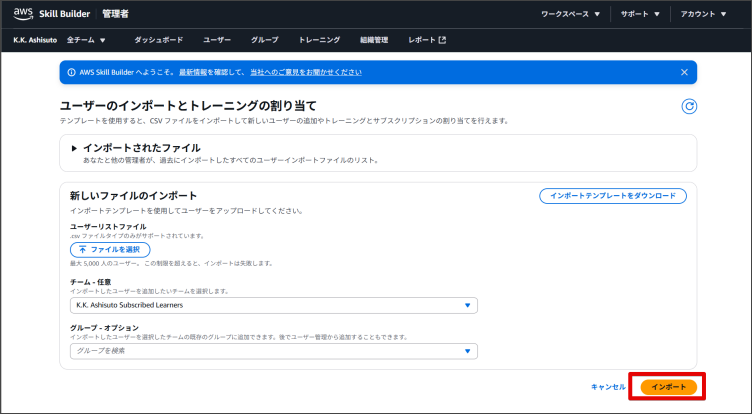
Task: Click the info icon in blue banner
Action: coord(70,72)
